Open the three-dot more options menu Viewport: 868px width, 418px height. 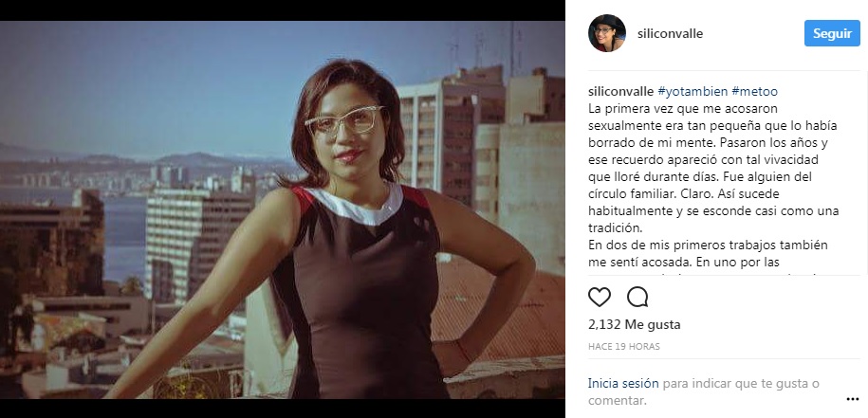click(852, 399)
